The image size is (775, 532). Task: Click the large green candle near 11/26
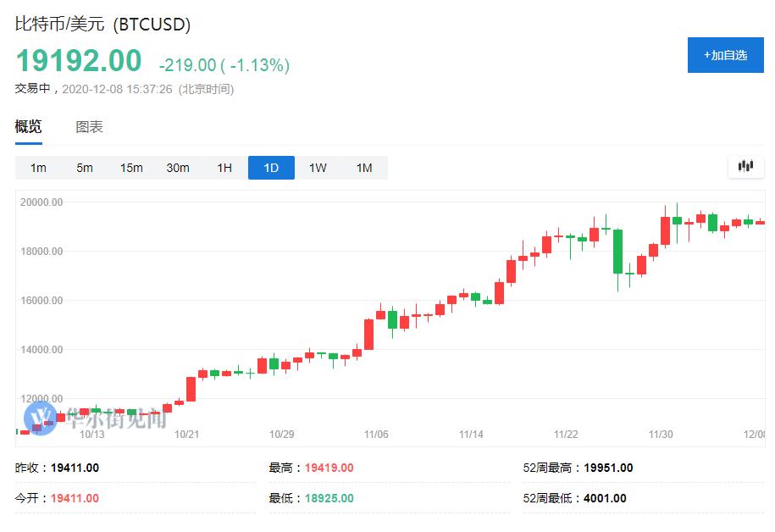click(x=618, y=251)
